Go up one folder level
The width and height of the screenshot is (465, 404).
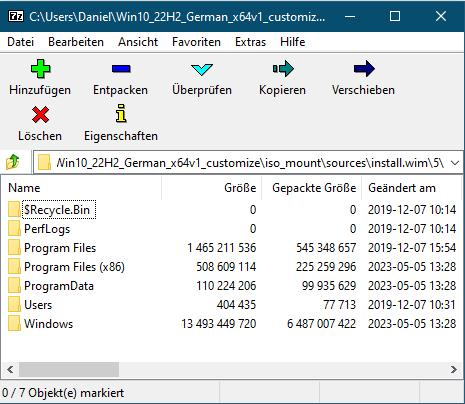pyautogui.click(x=13, y=163)
